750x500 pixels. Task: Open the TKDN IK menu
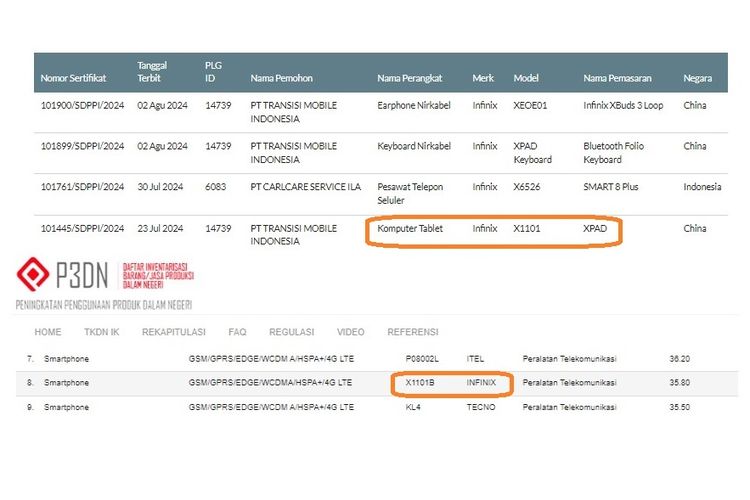point(101,332)
